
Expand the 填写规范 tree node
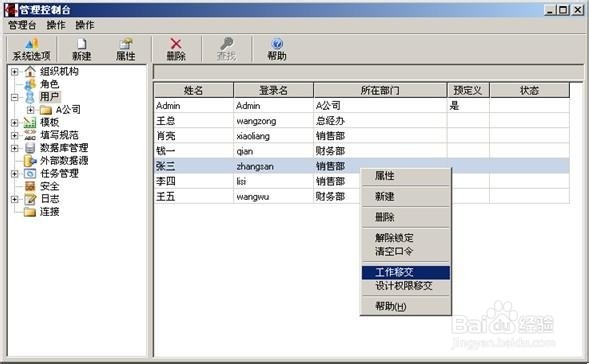click(x=14, y=135)
